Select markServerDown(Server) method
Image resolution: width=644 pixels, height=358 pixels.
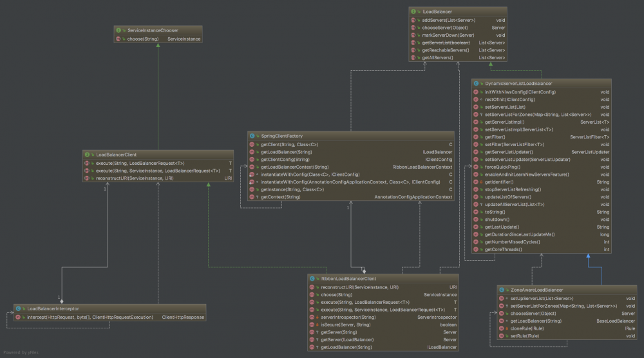point(457,35)
